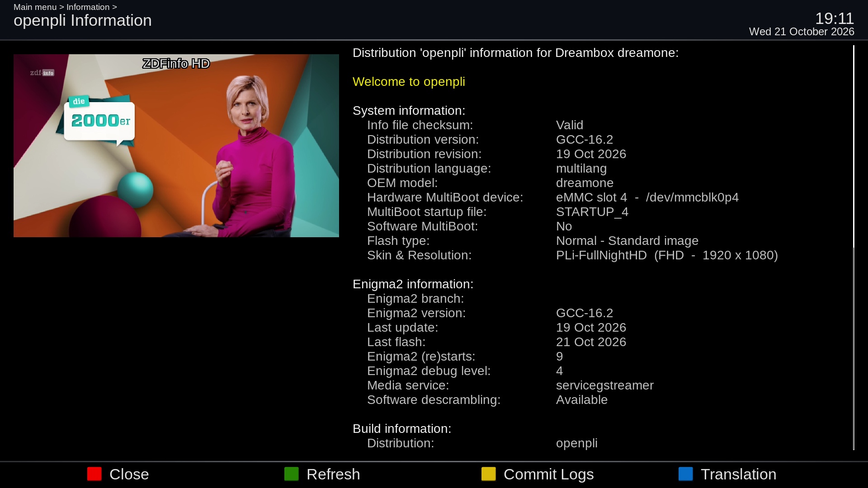
Task: Click the Last update value 19 Oct 2026
Action: pyautogui.click(x=591, y=328)
